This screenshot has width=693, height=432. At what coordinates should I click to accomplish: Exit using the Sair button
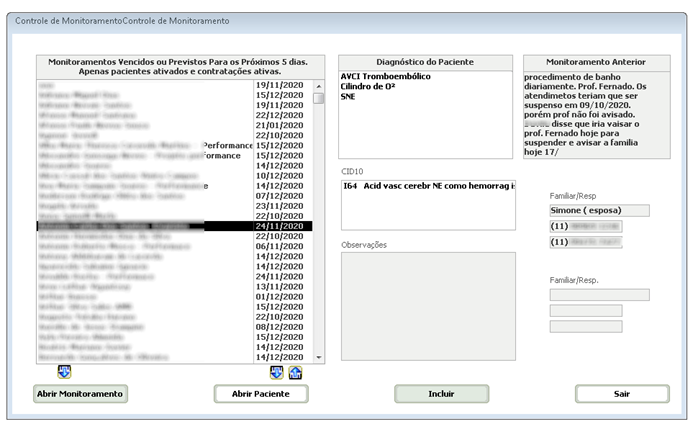pyautogui.click(x=622, y=394)
